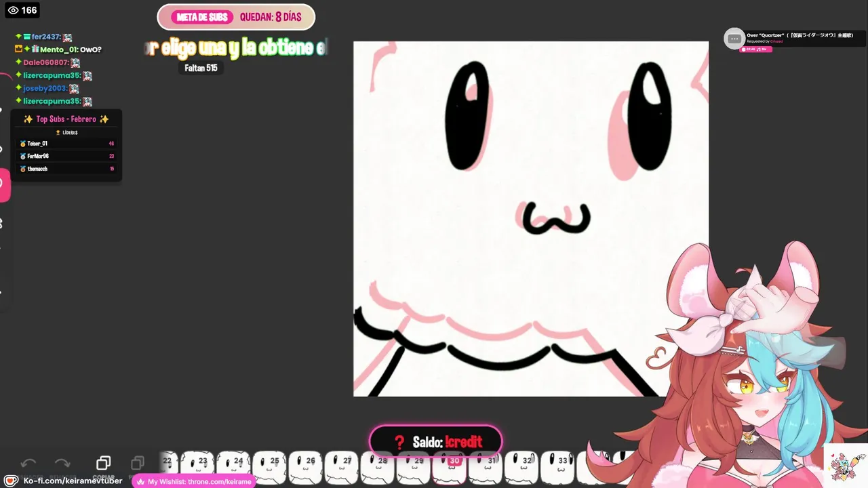Select frame 28 thumbnail
This screenshot has width=868, height=488.
[x=377, y=466]
